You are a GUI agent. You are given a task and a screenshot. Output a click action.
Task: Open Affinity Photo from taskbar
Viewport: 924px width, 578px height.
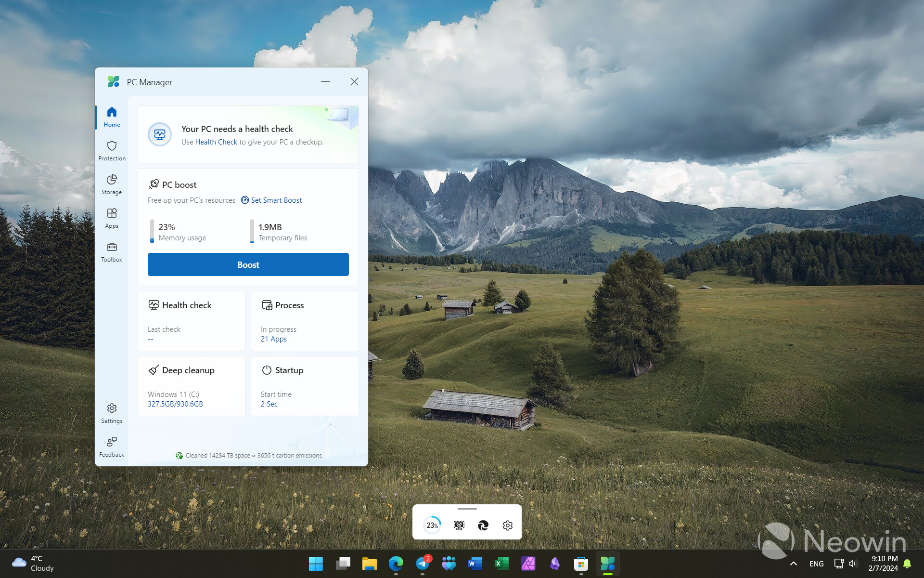[528, 564]
